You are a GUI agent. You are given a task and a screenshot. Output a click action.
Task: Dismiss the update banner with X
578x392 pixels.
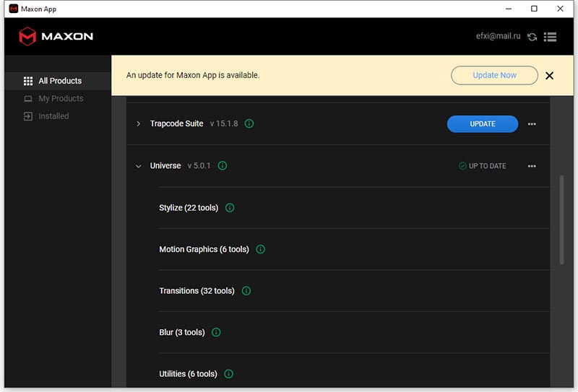click(549, 76)
